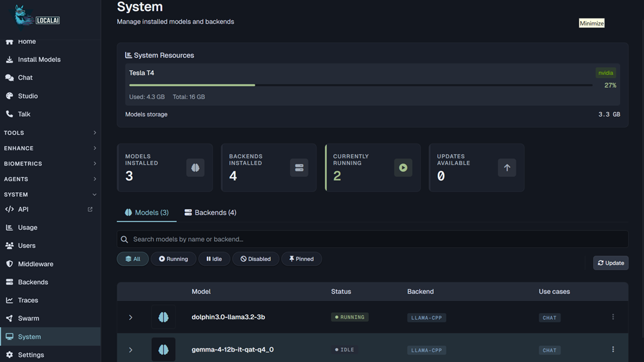This screenshot has width=644, height=362.
Task: Click the Backends Installed server icon
Action: 299,167
